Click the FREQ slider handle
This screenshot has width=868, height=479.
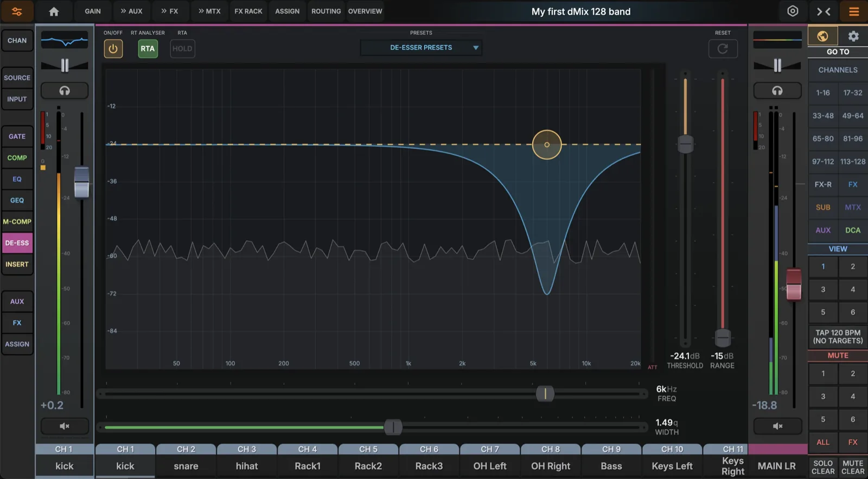tap(545, 394)
